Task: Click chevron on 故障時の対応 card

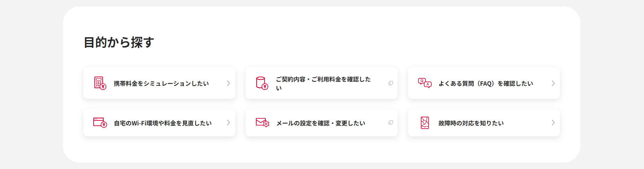Action: coord(553,123)
